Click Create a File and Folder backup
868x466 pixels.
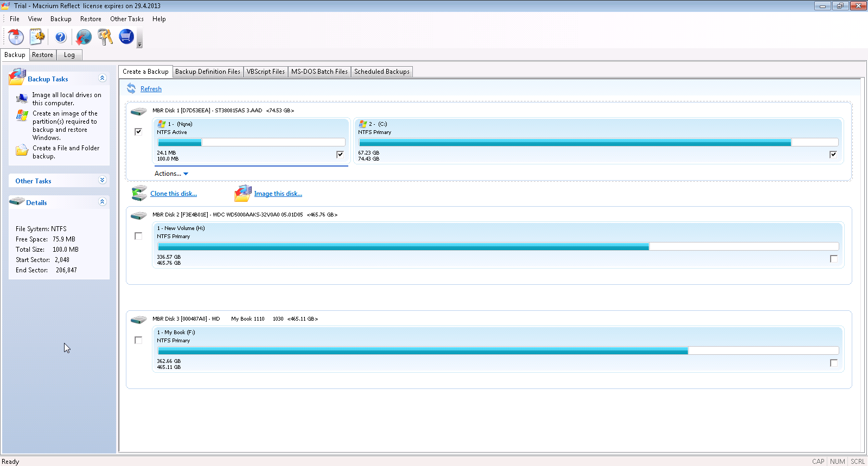point(66,152)
